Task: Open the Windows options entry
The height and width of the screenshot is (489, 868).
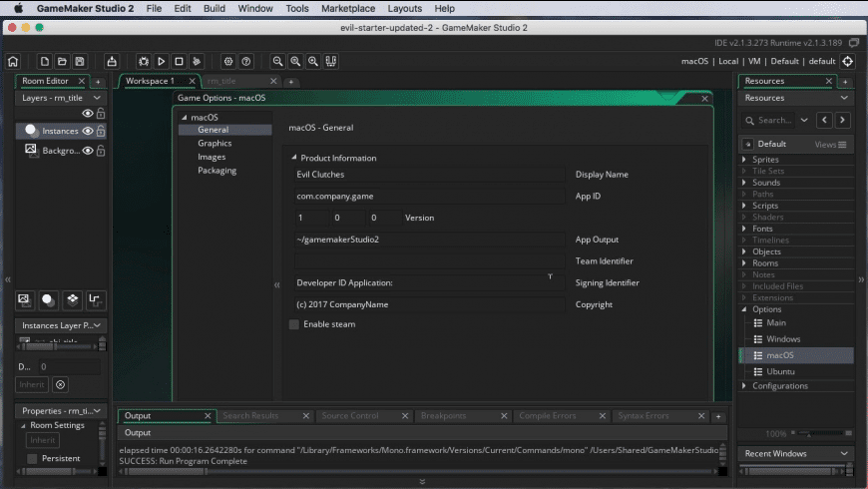Action: [x=783, y=339]
